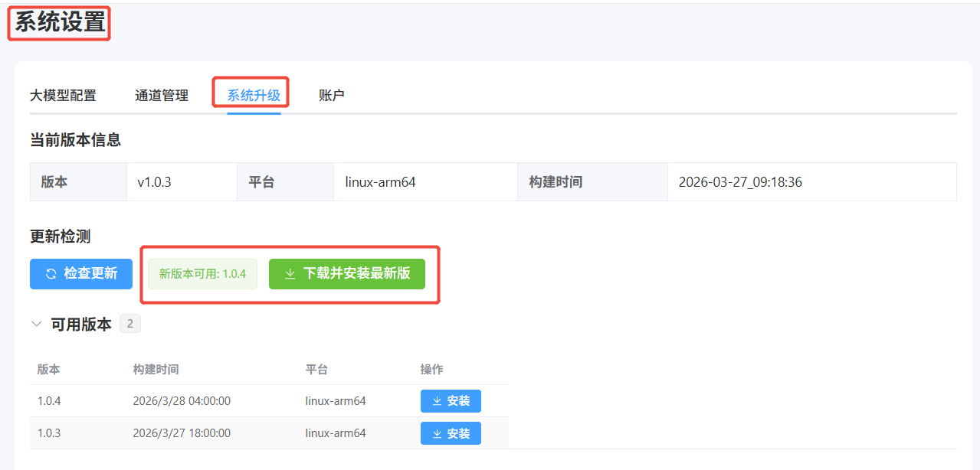Viewport: 980px width, 470px height.
Task: Click the refresh icon on 检查更新
Action: tap(51, 274)
